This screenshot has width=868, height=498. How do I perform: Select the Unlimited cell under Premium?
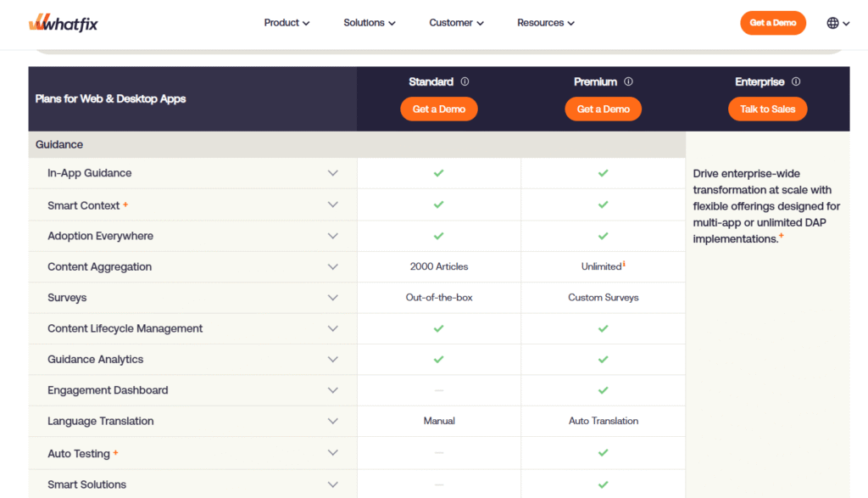[603, 266]
